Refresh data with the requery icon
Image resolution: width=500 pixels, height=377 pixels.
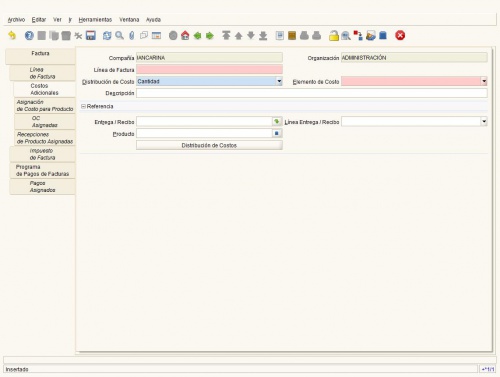tap(107, 35)
